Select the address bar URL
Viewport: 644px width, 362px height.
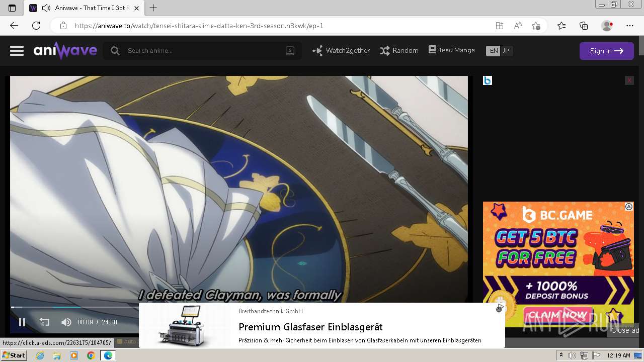click(199, 26)
